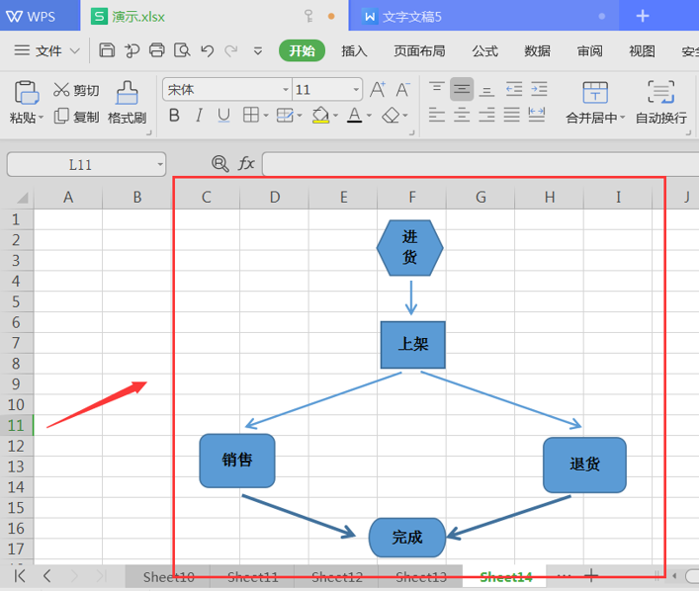Switch to the 视图 ribbon tab
700x591 pixels.
click(x=642, y=50)
